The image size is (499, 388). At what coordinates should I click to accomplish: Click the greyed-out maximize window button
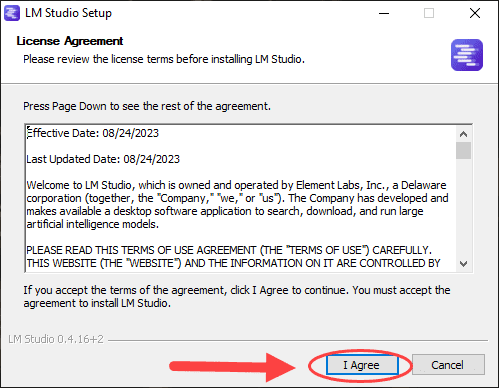click(x=429, y=13)
